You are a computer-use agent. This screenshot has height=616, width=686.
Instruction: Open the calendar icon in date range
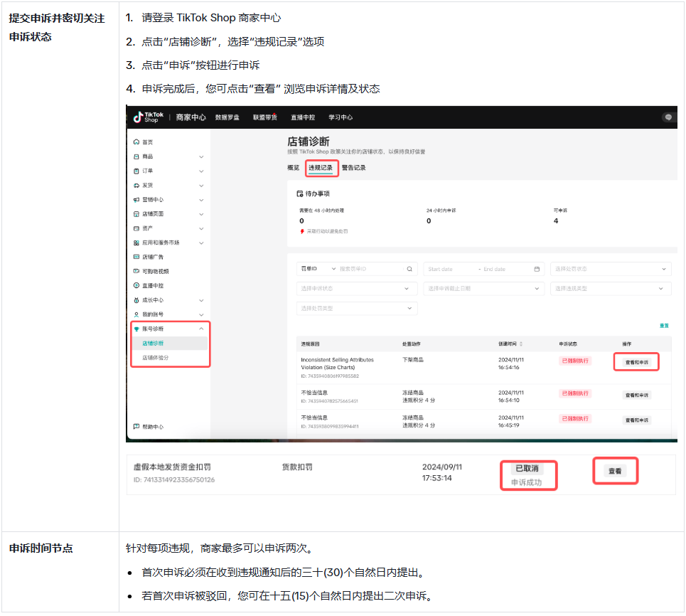coord(537,270)
